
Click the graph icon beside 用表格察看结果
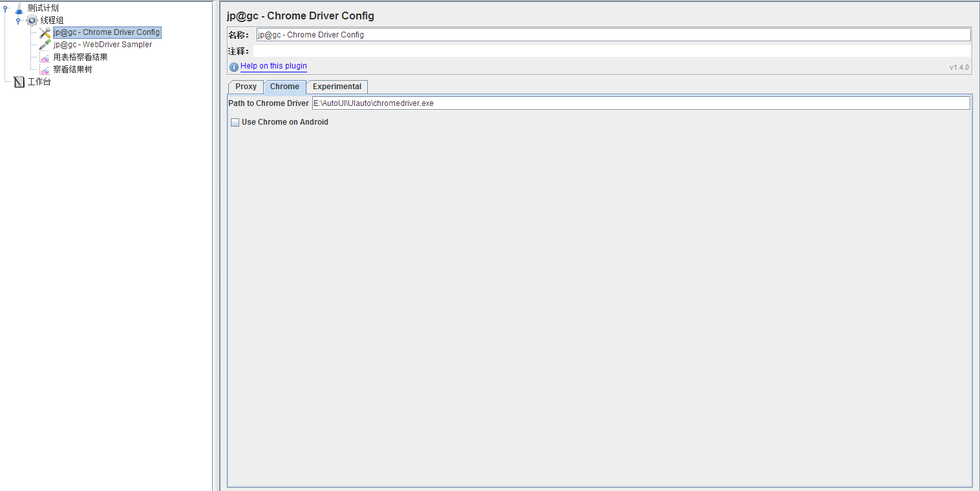[x=43, y=56]
